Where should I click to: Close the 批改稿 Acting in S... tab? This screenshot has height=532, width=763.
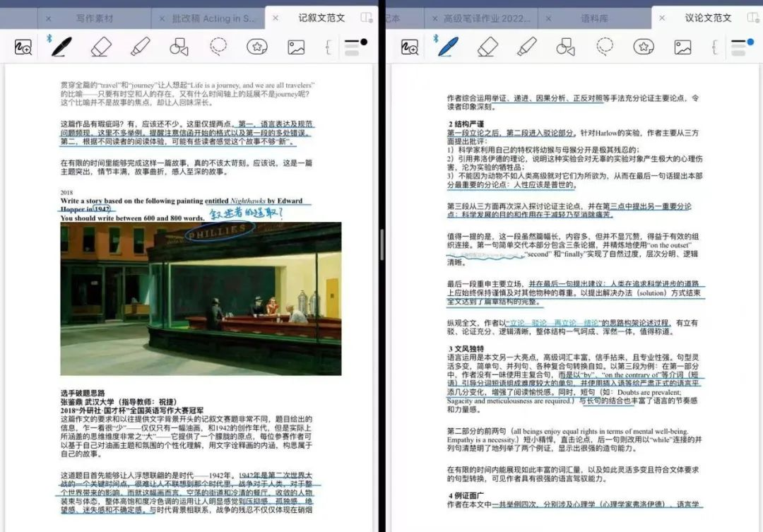[162, 18]
